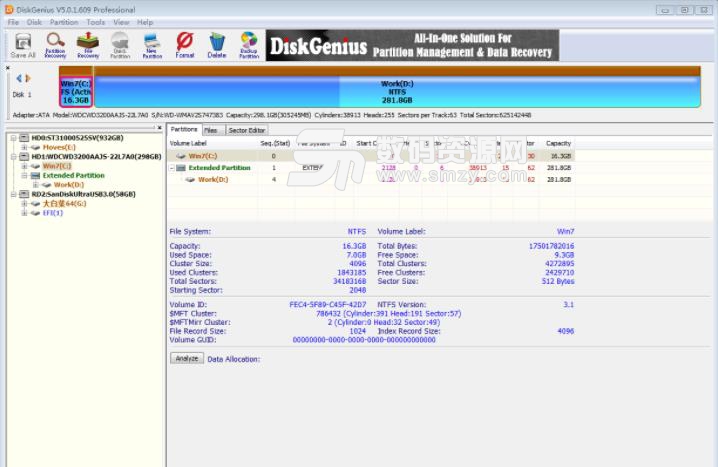Viewport: 718px width, 467px height.
Task: Expand the Win7(C:) node in disk tree
Action: (24, 166)
